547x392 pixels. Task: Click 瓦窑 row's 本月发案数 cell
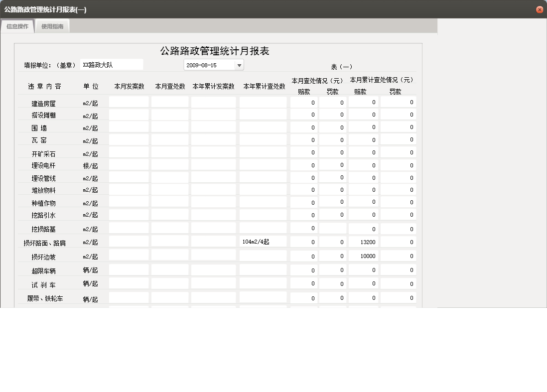click(128, 140)
